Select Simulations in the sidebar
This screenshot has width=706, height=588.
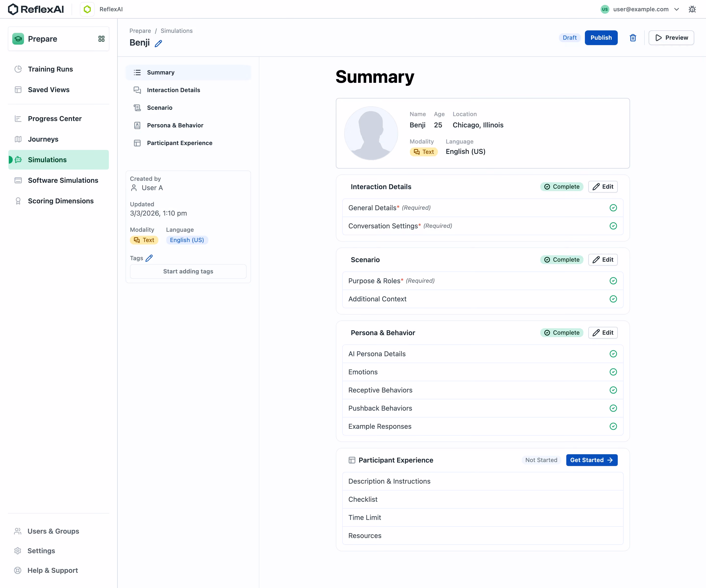point(59,159)
